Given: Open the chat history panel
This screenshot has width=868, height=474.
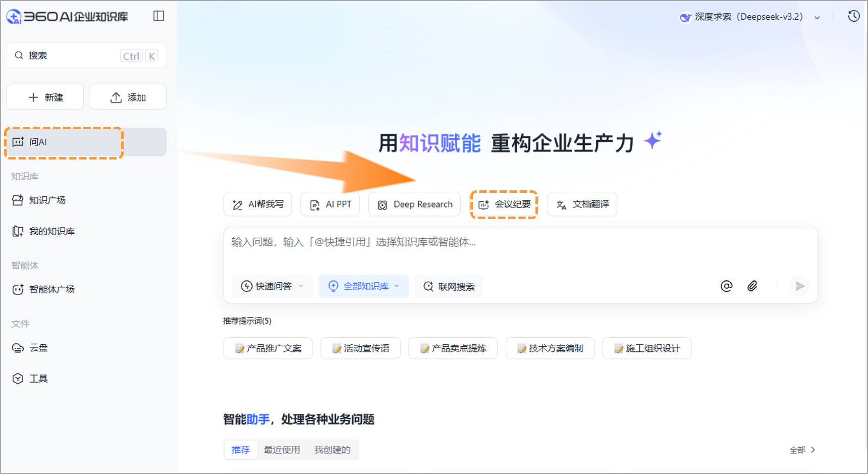Looking at the screenshot, I should [853, 16].
